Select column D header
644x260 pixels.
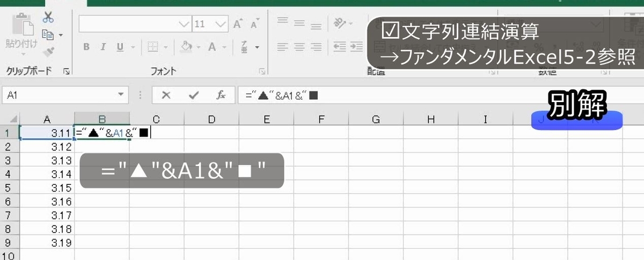point(211,119)
